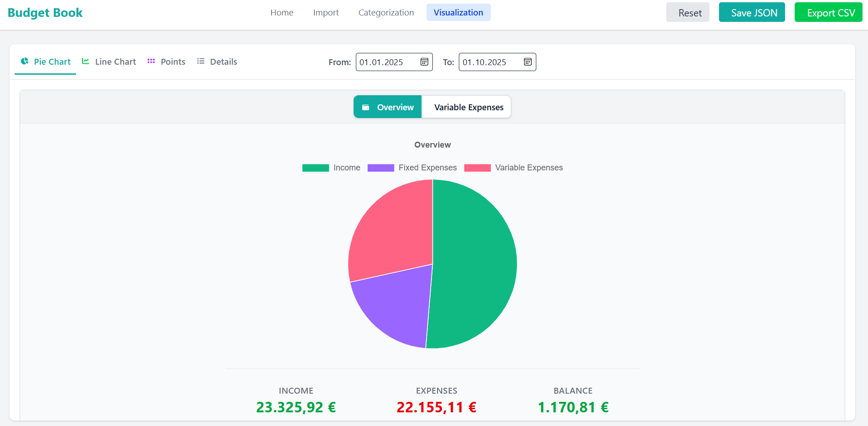Navigate to Home
Image resolution: width=868 pixels, height=426 pixels.
click(282, 13)
